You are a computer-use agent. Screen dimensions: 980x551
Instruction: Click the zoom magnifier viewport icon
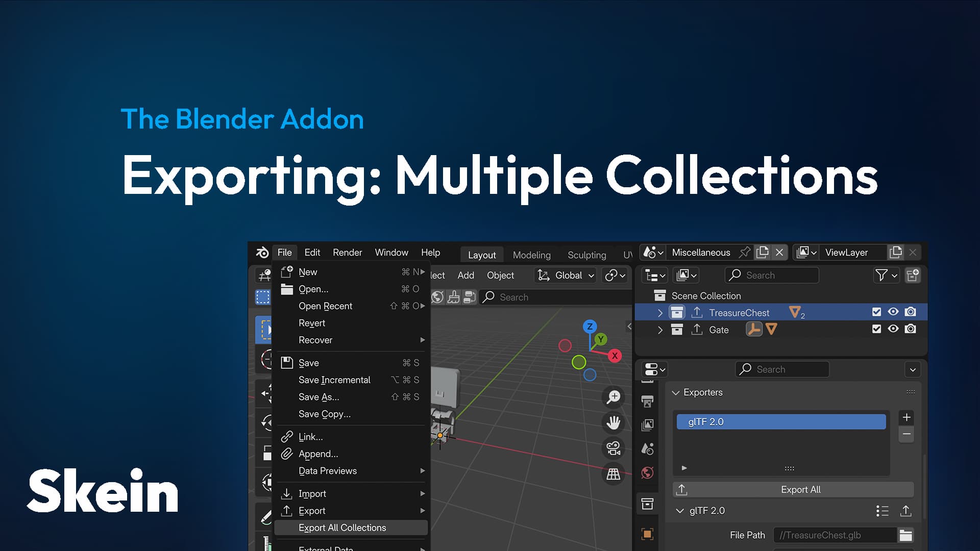click(x=613, y=397)
